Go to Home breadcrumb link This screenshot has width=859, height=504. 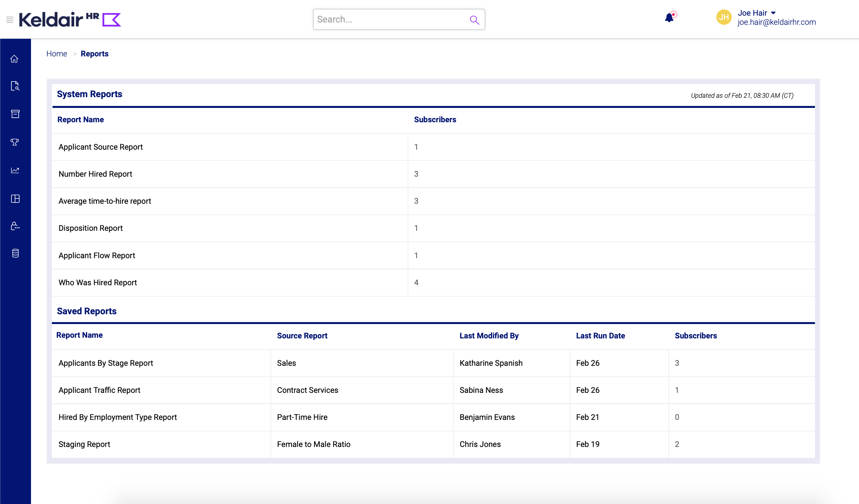56,54
